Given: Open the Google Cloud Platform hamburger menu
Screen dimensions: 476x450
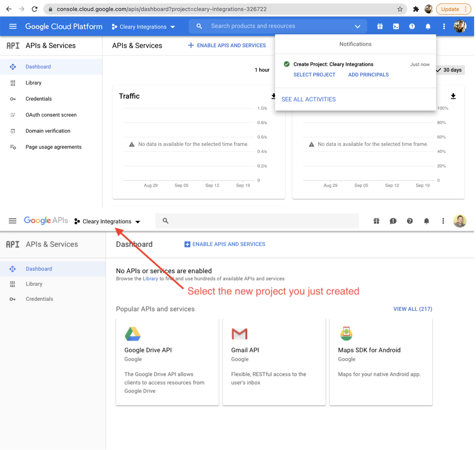Looking at the screenshot, I should [13, 27].
